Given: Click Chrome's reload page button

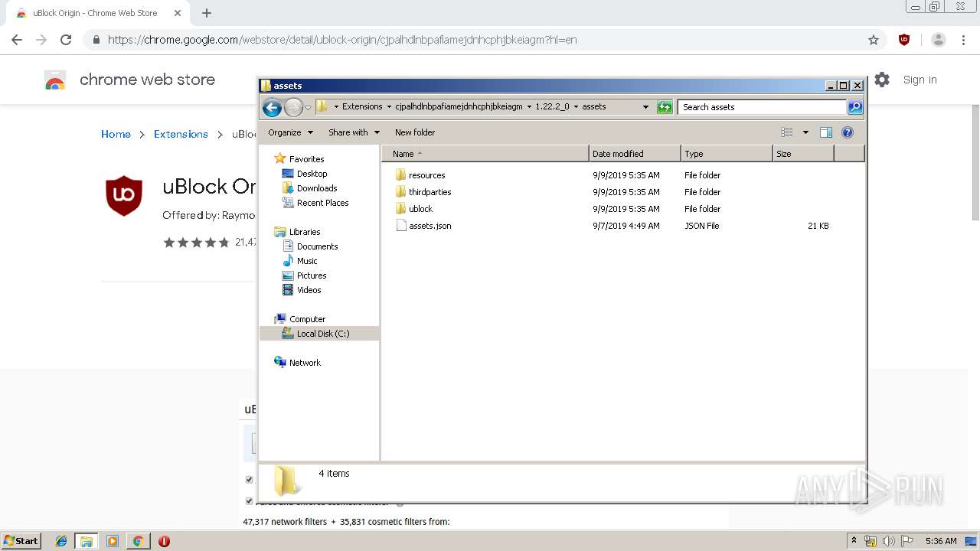Looking at the screenshot, I should click(66, 40).
